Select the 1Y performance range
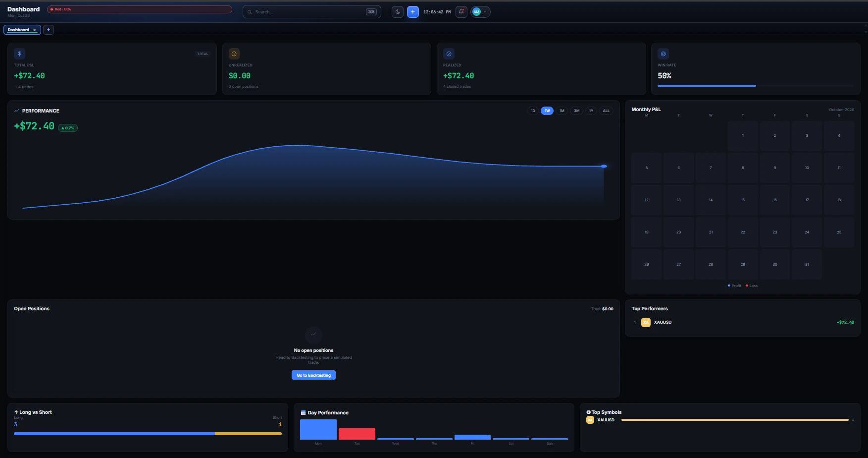Screen dimensions: 868x458 point(591,111)
